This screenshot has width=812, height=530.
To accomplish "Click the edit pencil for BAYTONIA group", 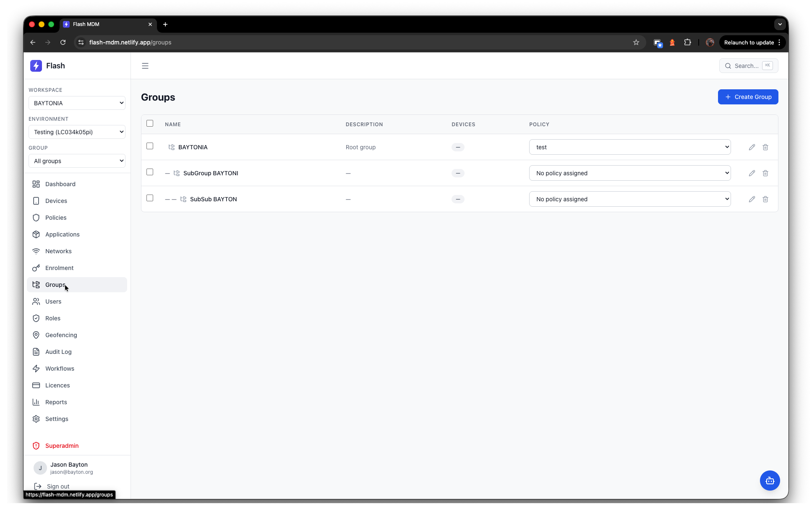I will (x=752, y=147).
